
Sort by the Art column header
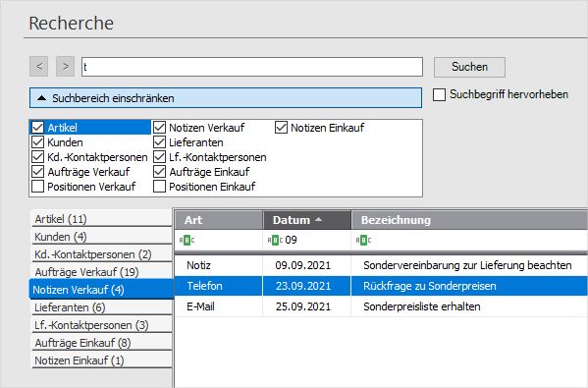219,220
